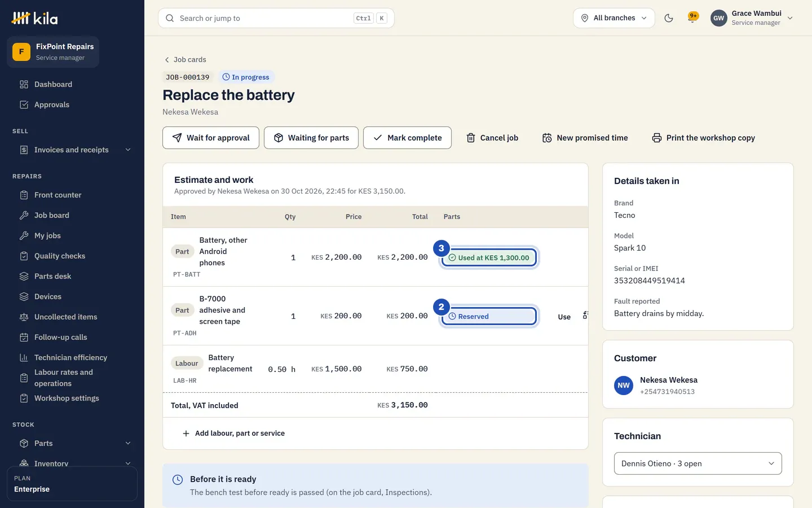Viewport: 812px width, 508px height.
Task: Click the FixPoint Repairs F badge
Action: (21, 52)
